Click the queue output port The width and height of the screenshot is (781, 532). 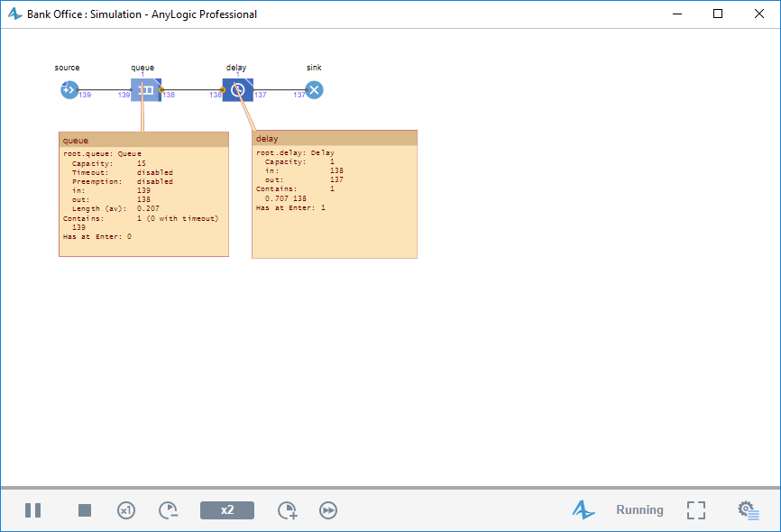point(161,90)
